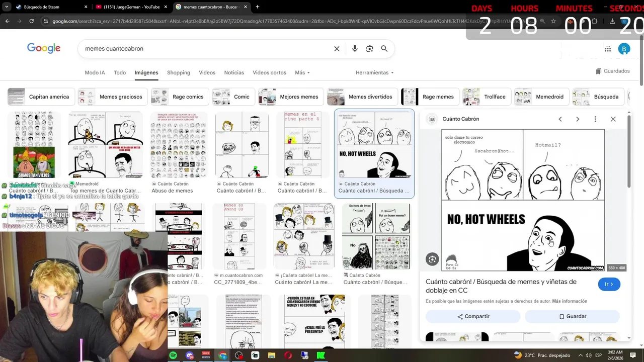The width and height of the screenshot is (644, 362).
Task: Open the preview panel three-dot menu
Action: pyautogui.click(x=595, y=119)
